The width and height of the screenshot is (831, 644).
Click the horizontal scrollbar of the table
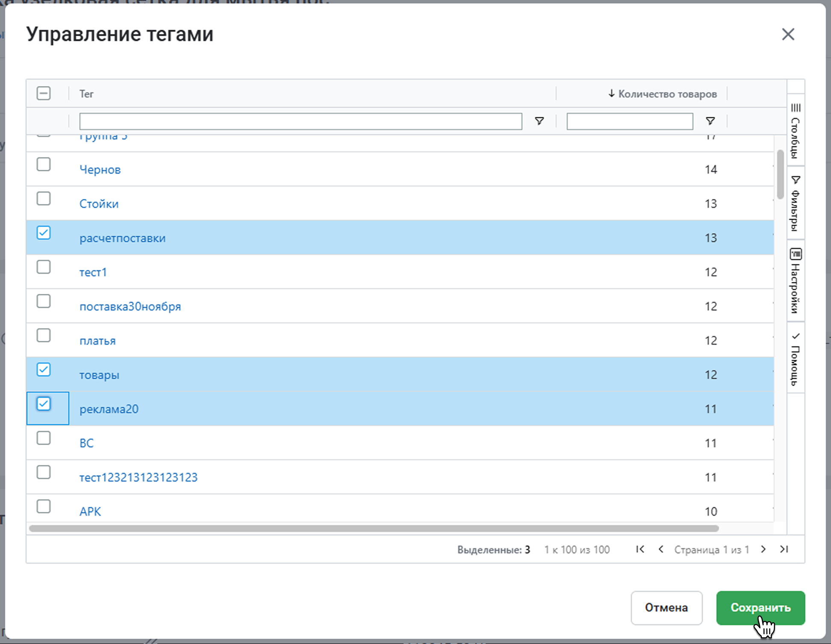(x=374, y=529)
